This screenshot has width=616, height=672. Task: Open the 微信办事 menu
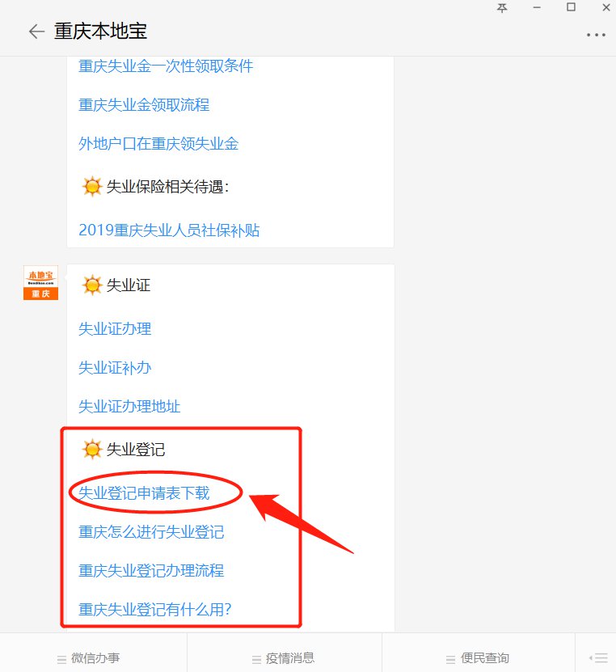coord(89,658)
